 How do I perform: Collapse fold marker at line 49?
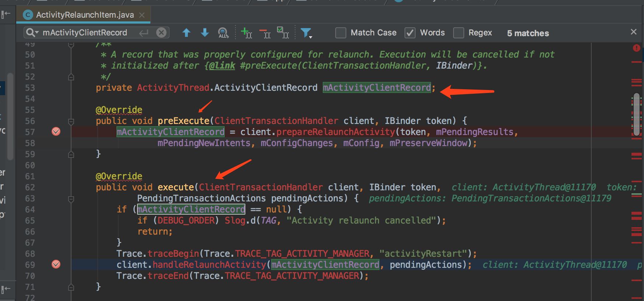[x=71, y=45]
